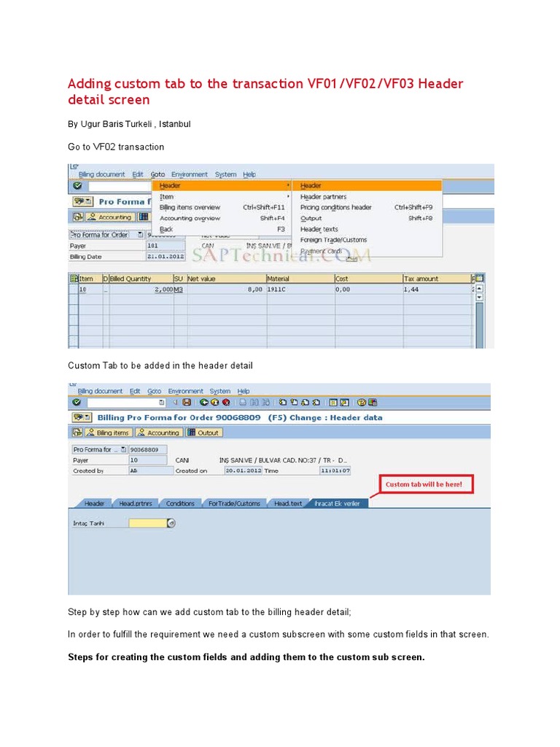The height and width of the screenshot is (747, 560).
Task: Click display document icon left of upper Accounting
Action: [x=78, y=217]
